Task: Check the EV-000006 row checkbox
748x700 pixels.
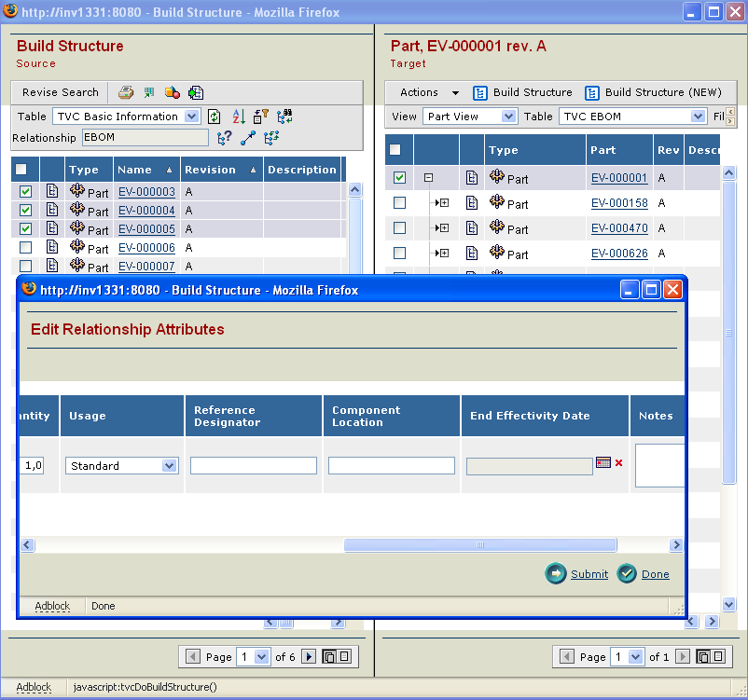Action: [26, 248]
